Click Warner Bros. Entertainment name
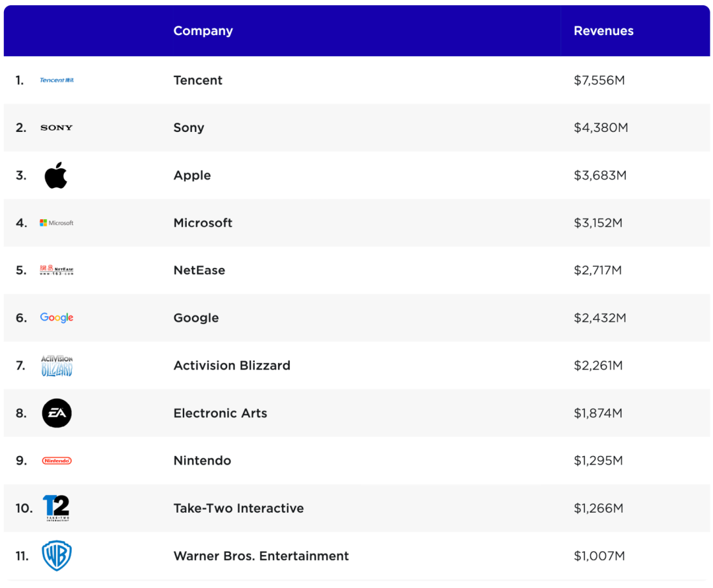The height and width of the screenshot is (588, 713). (261, 556)
